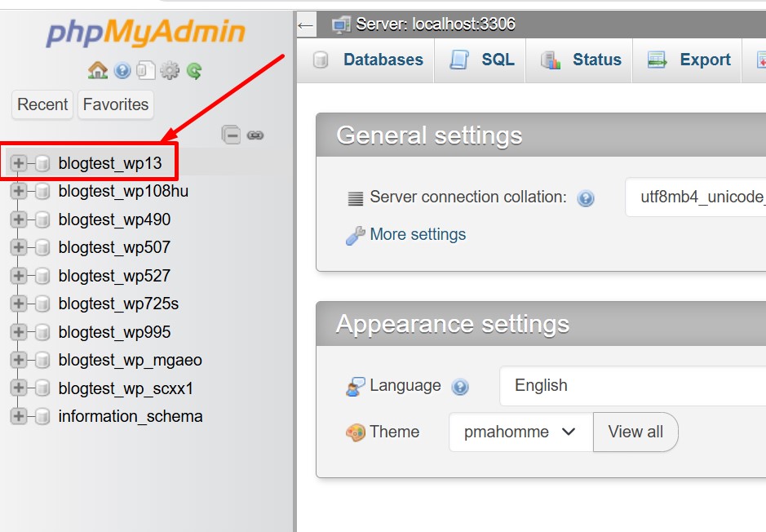
Task: Open the Theme dropdown showing pmahomme
Action: (x=520, y=432)
